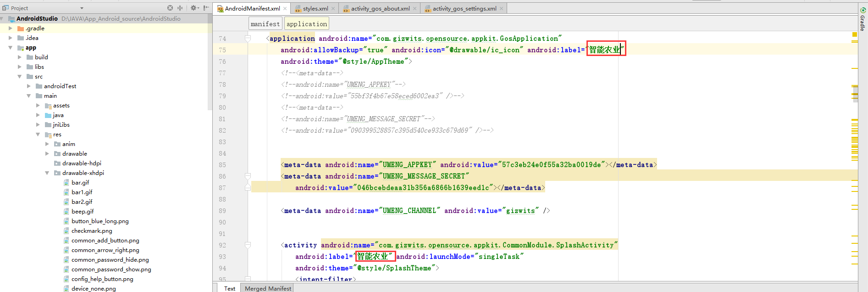This screenshot has width=868, height=292.
Task: Switch to the AndroidManifest.xml tab
Action: coord(252,8)
